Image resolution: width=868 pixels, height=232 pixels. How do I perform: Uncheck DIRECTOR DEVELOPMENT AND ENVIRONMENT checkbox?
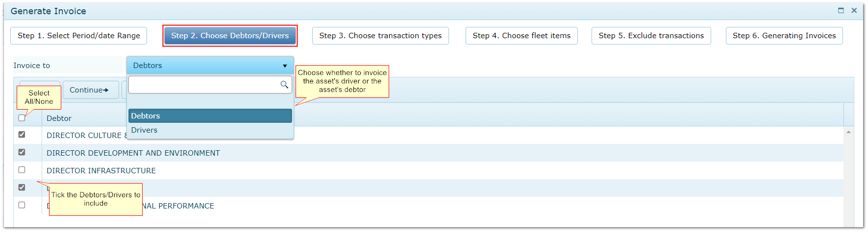22,152
